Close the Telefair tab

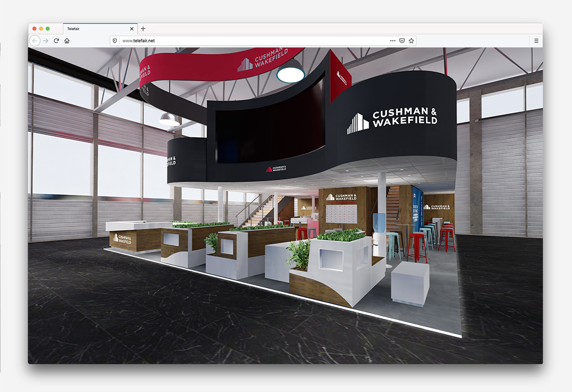132,29
